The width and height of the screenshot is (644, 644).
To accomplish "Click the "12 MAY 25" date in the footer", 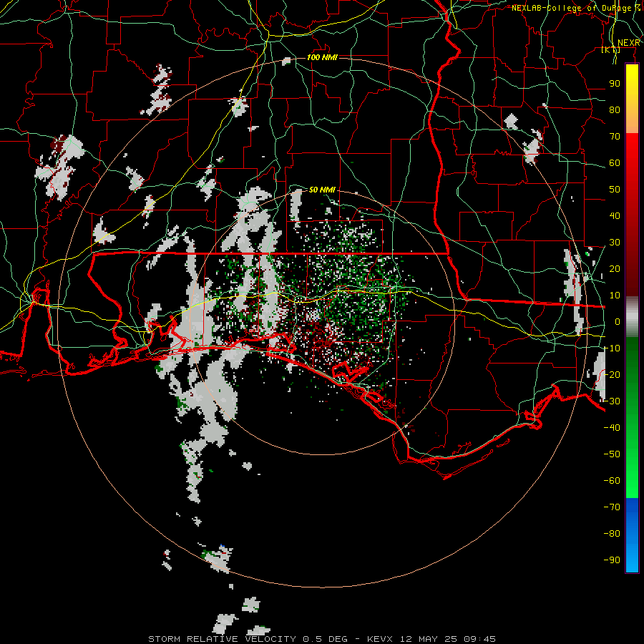I will [428, 639].
